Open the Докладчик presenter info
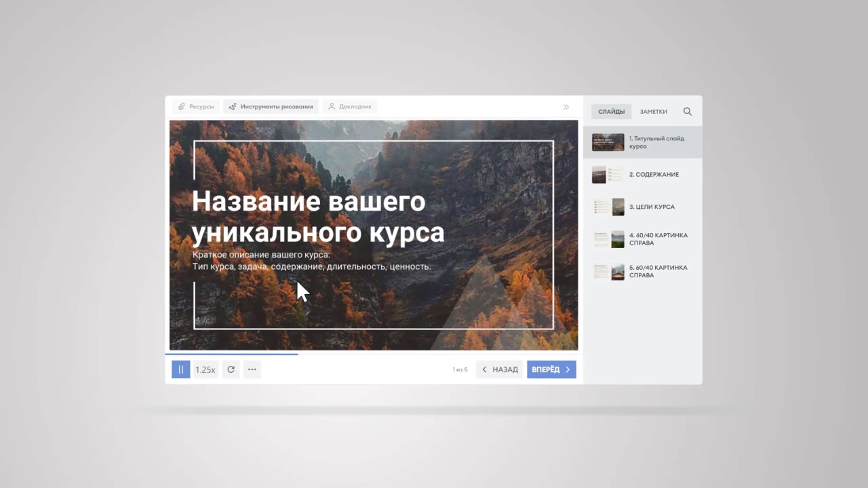 [350, 106]
